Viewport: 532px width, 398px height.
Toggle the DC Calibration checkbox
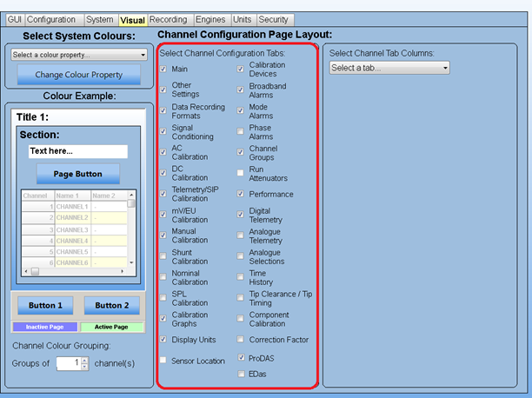(x=163, y=173)
